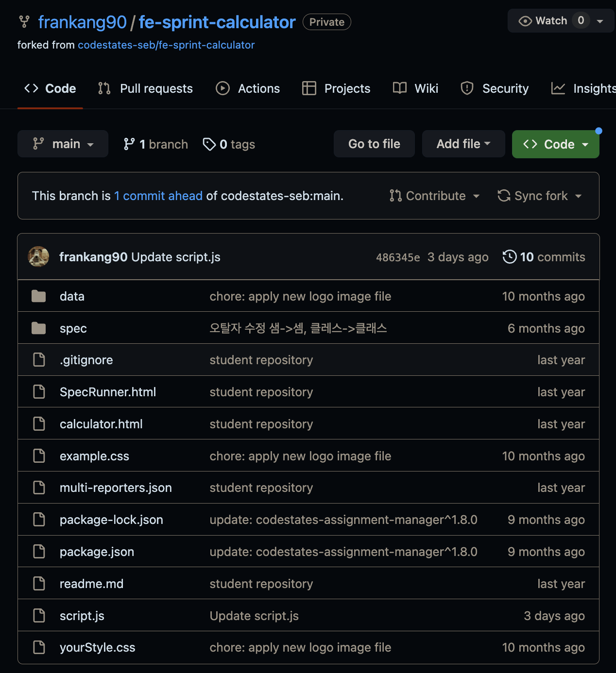
Task: Click the file icon next to script.js
Action: (x=39, y=616)
